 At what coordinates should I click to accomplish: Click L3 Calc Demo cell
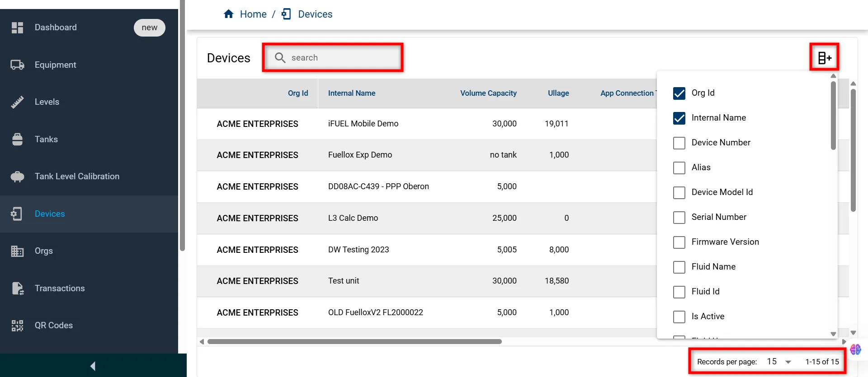[x=353, y=218]
